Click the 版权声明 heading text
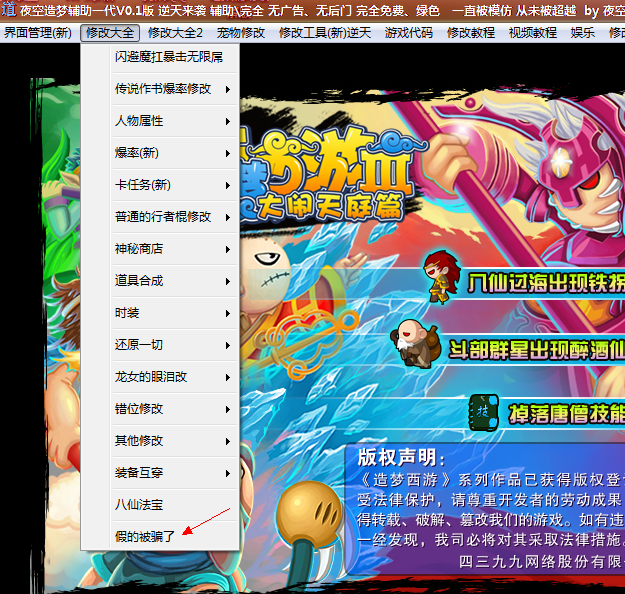The image size is (625, 594). pyautogui.click(x=401, y=457)
